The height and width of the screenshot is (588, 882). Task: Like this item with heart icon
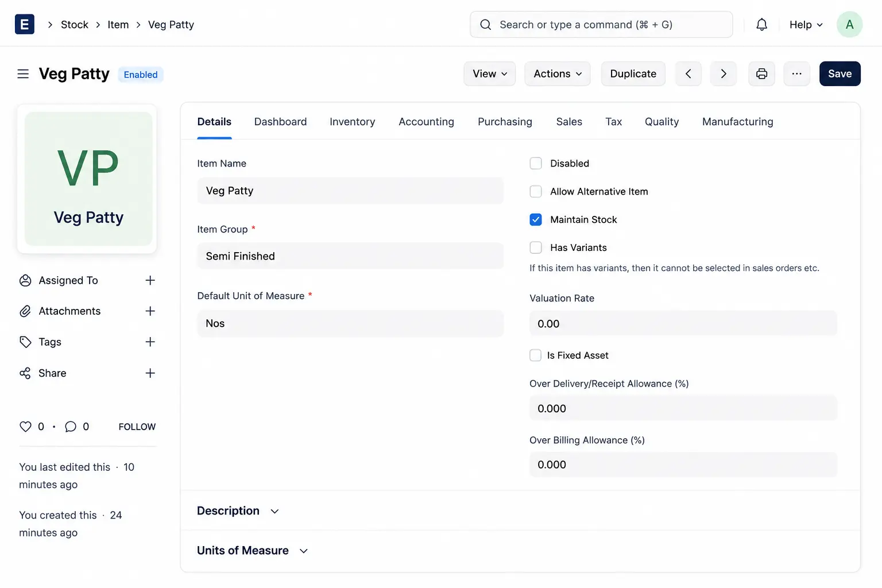(25, 427)
